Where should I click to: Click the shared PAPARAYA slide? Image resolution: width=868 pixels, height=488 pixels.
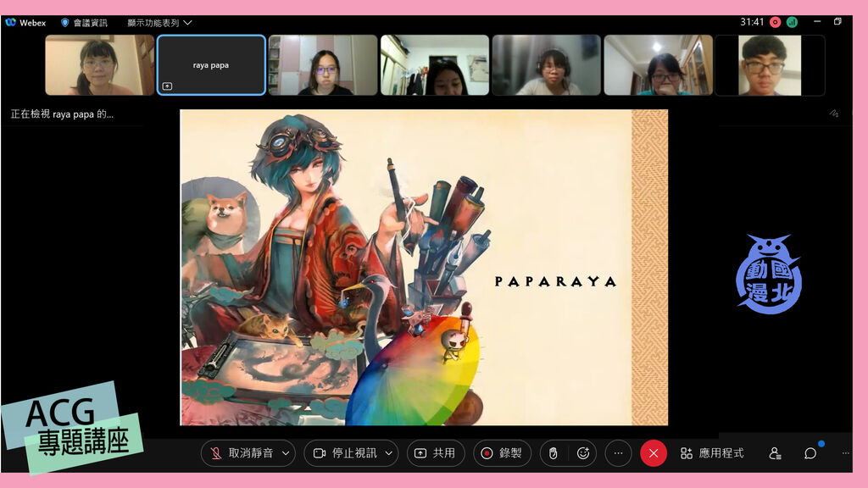click(x=424, y=267)
